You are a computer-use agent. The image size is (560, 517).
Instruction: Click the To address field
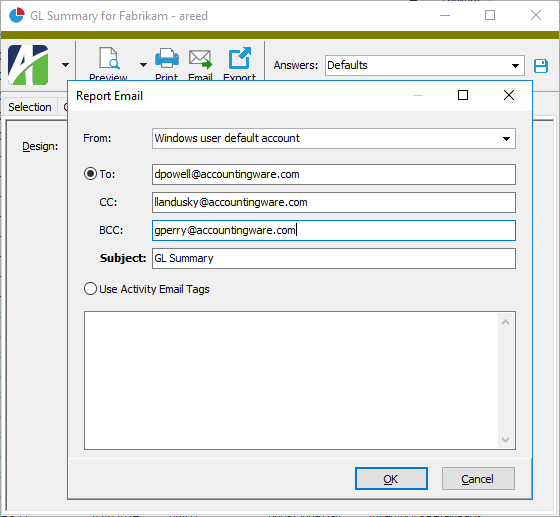[x=334, y=174]
